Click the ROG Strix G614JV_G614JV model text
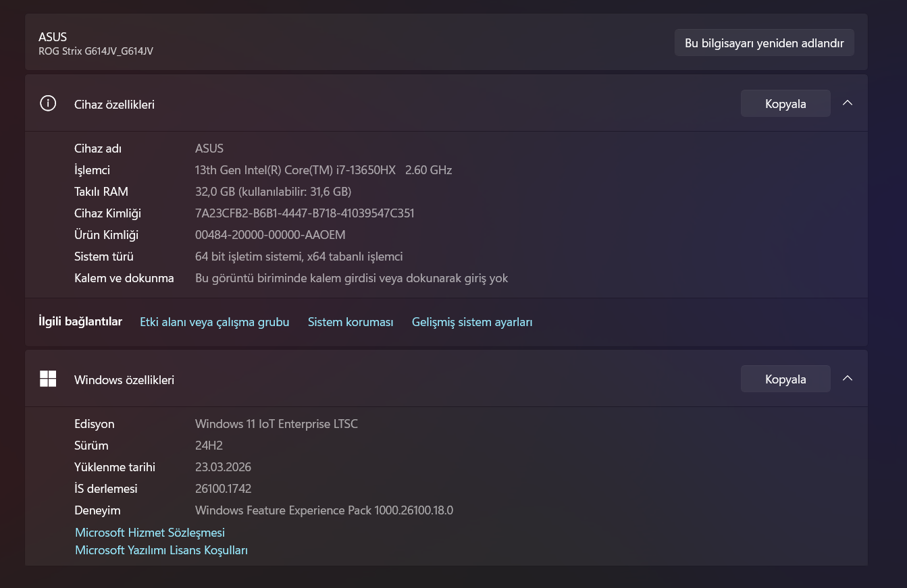This screenshot has height=588, width=907. click(96, 51)
